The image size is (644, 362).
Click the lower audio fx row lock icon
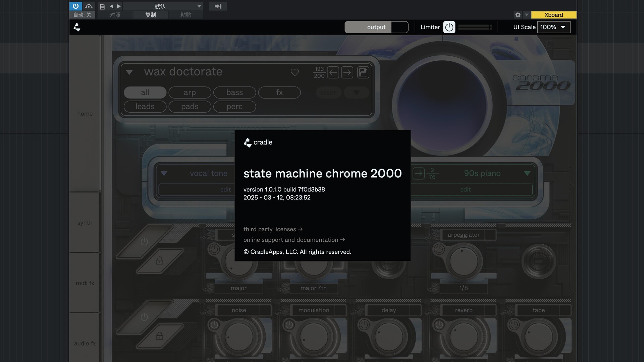[160, 336]
